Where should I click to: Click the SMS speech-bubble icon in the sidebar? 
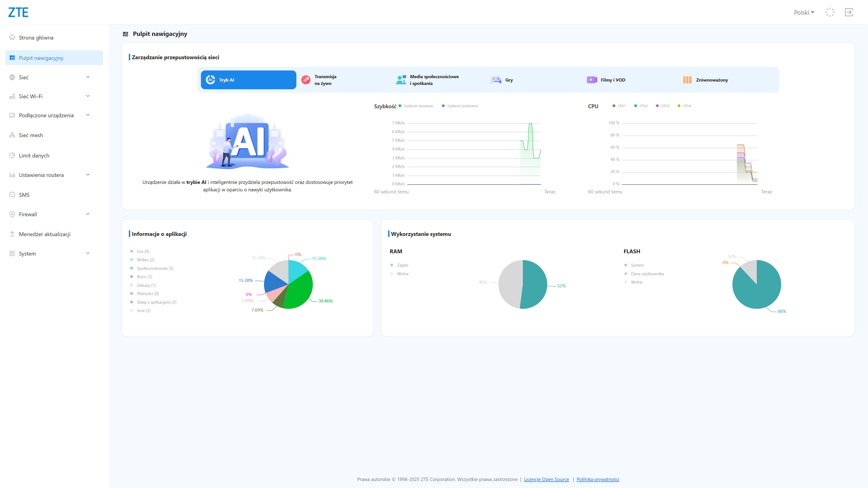(x=12, y=195)
